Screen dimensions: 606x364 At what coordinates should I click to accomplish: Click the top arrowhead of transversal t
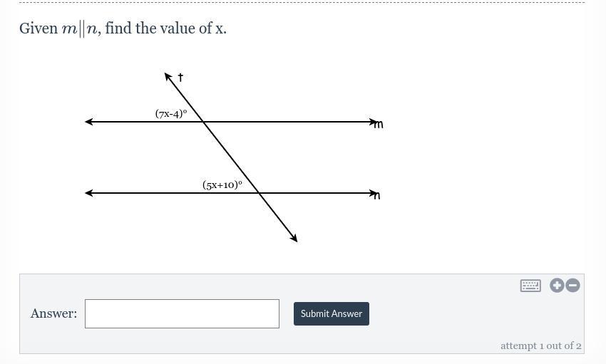168,76
